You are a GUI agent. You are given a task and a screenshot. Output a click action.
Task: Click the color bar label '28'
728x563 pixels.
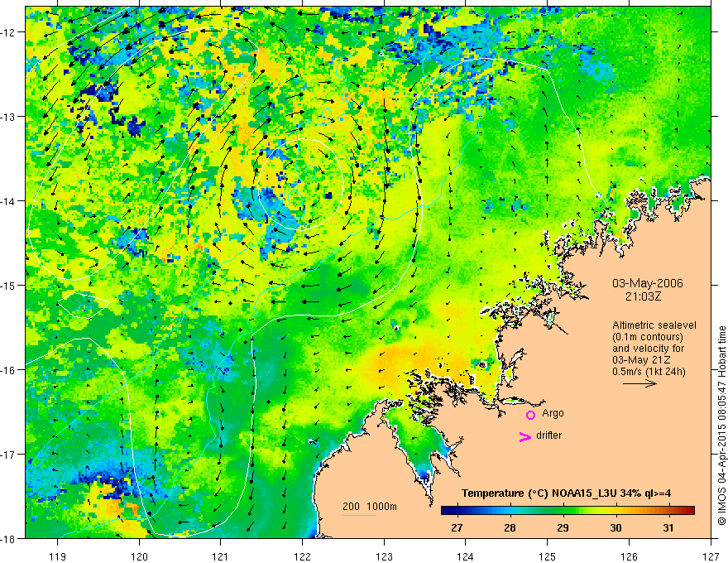click(510, 528)
